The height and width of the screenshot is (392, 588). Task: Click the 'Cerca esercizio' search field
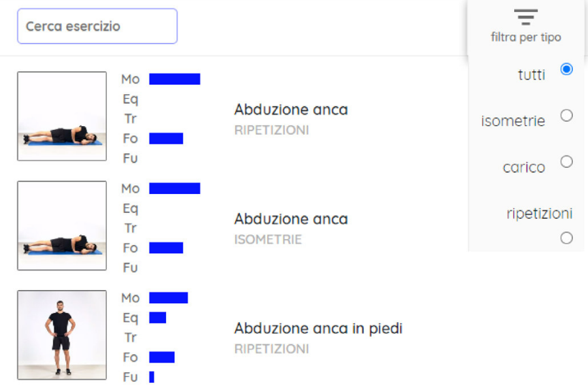tap(97, 27)
